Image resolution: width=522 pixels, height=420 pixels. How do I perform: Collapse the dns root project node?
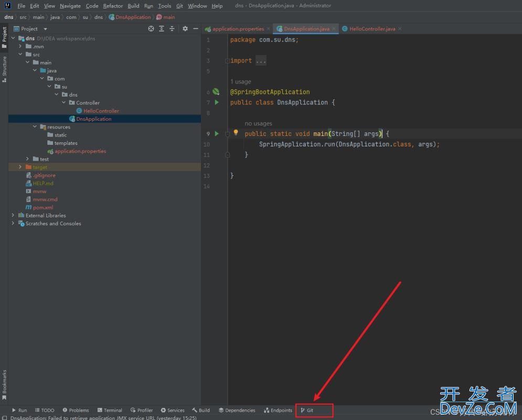(13, 38)
